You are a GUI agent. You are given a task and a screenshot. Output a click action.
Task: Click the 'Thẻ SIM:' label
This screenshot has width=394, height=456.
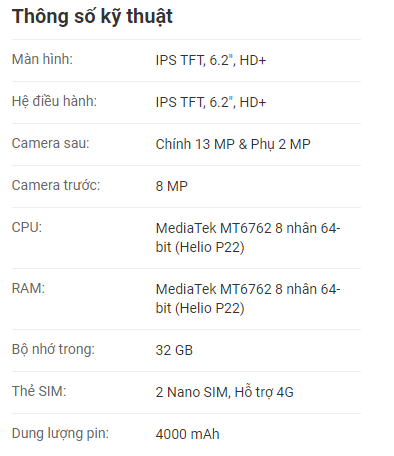[x=39, y=391]
